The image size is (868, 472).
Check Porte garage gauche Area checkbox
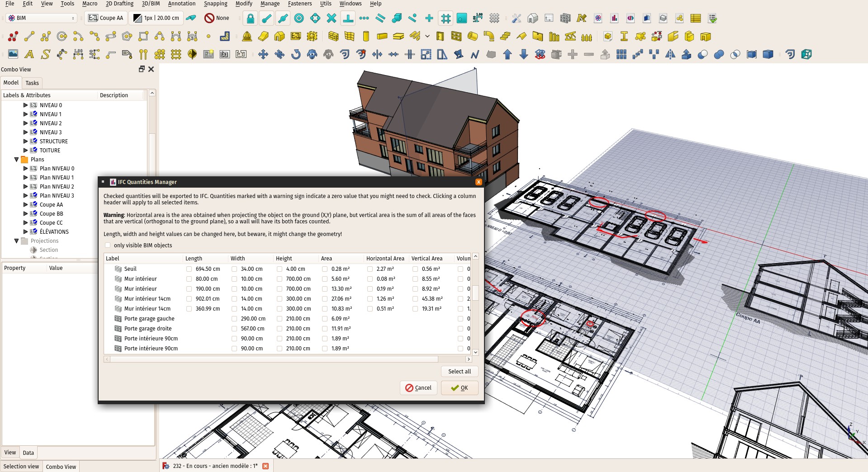tap(325, 319)
